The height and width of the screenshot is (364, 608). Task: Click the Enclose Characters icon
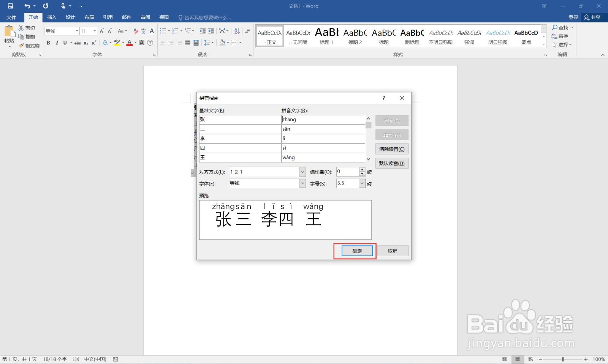coord(150,43)
